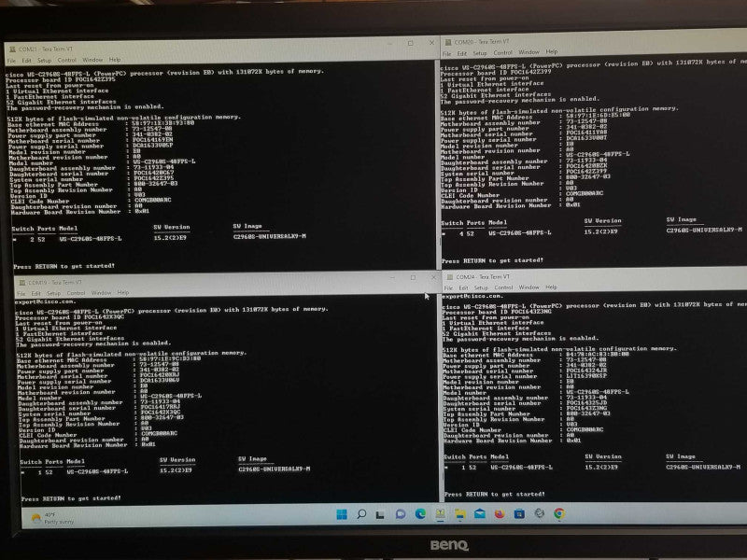Viewport: 747px width, 560px height.
Task: Open Control menu in COM19 window
Action: 77,293
